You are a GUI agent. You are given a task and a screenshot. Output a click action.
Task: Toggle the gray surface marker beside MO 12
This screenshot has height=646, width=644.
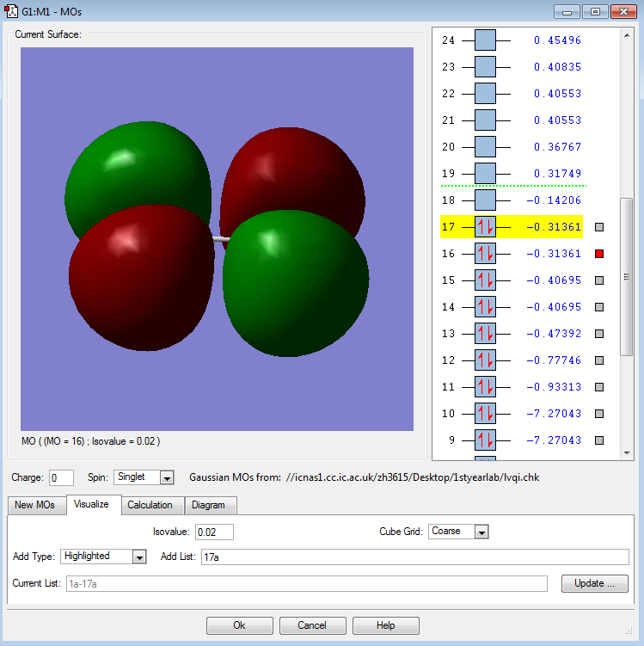(x=599, y=360)
